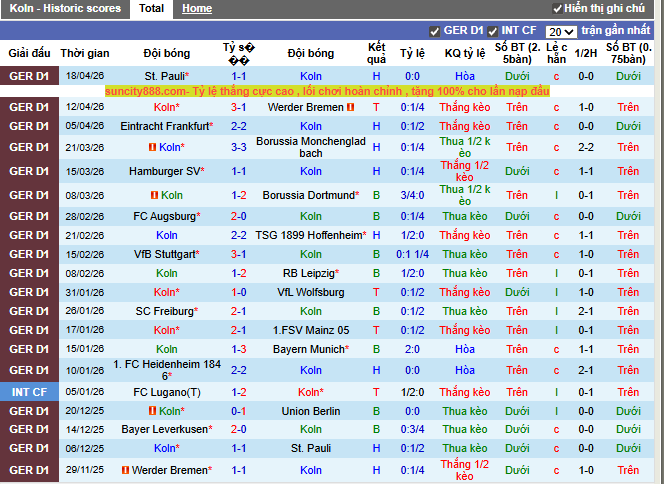The height and width of the screenshot is (484, 664).
Task: Switch to the Total tab
Action: pos(152,8)
